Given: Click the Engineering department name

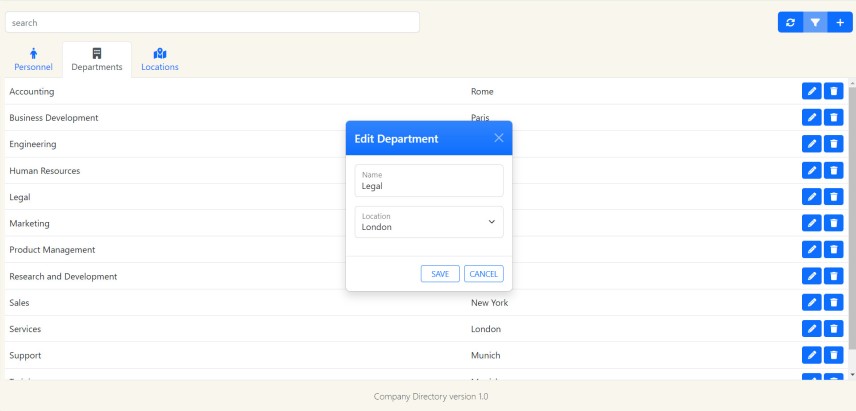Looking at the screenshot, I should pos(33,144).
